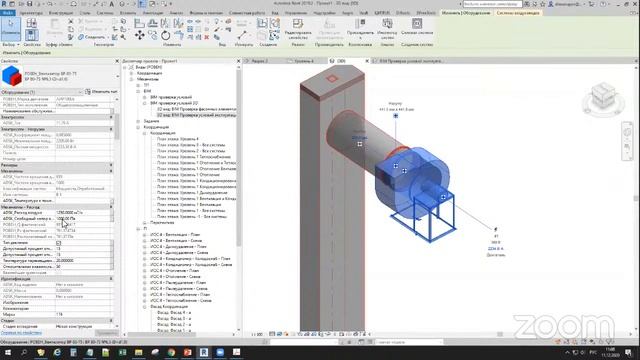The image size is (640, 360).
Task: Click the Excel icon in taskbar
Action: (122, 352)
